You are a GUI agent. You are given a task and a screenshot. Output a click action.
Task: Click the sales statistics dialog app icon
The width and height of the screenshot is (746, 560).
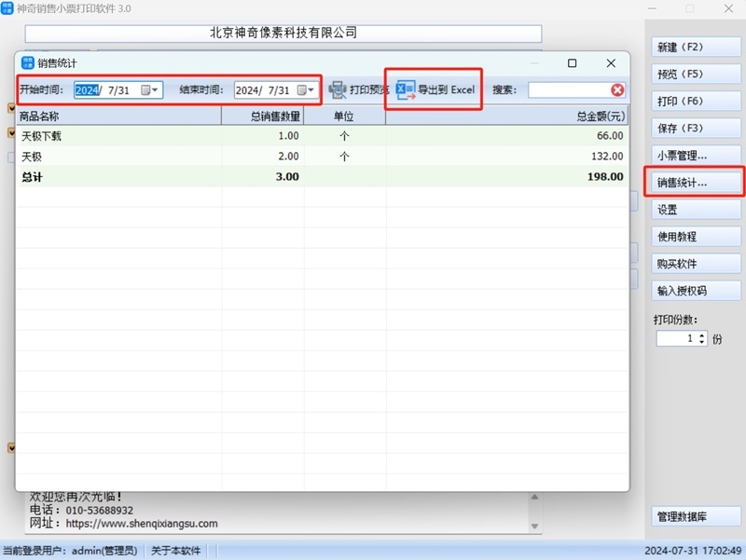28,62
